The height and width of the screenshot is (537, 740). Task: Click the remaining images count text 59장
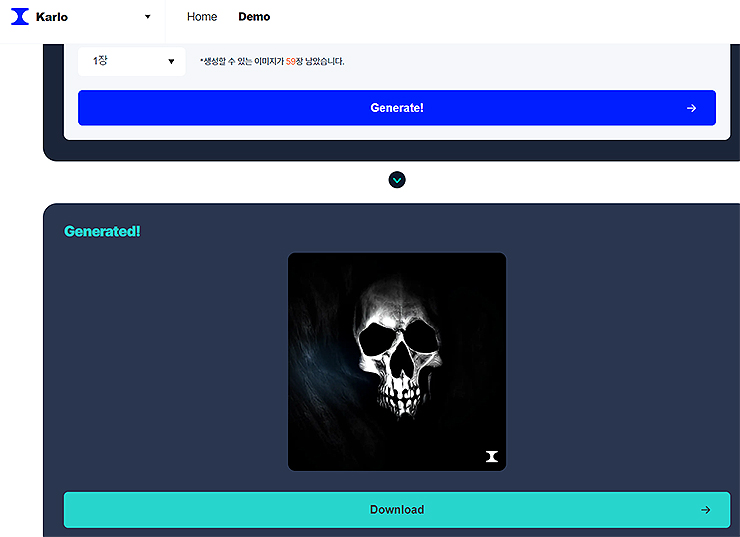tap(294, 61)
